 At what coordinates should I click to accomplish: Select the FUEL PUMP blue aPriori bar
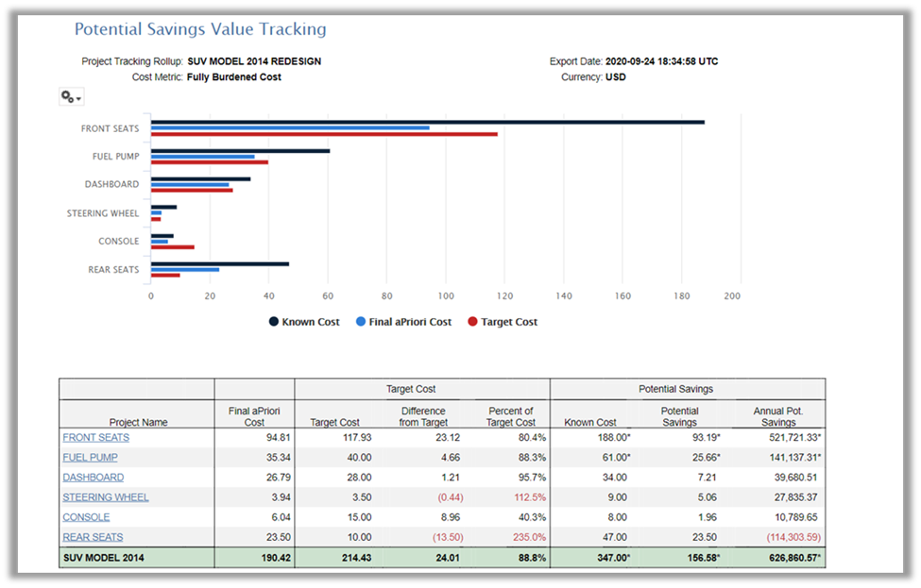click(202, 157)
